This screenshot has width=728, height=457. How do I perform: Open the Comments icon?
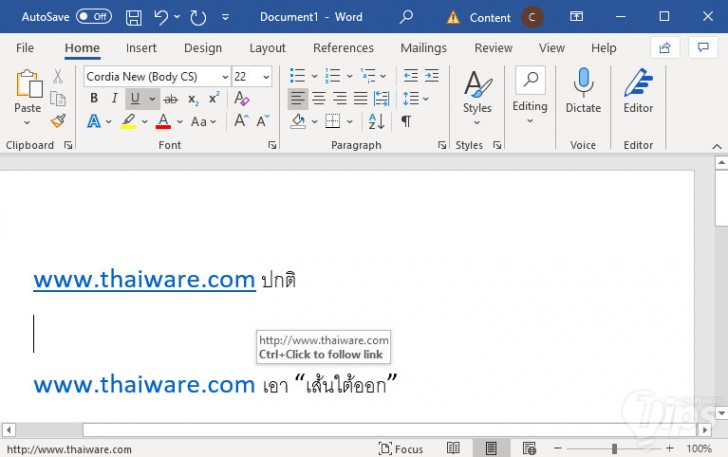[703, 47]
